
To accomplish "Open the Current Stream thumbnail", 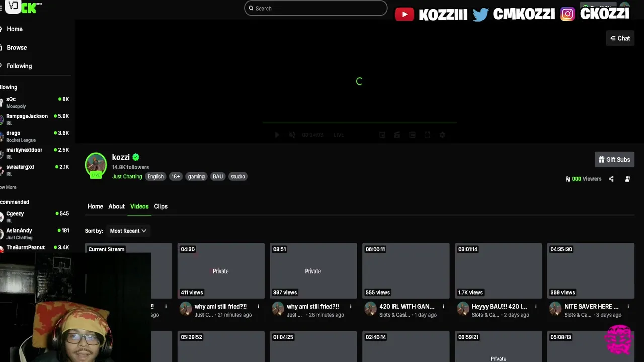I will (x=128, y=270).
